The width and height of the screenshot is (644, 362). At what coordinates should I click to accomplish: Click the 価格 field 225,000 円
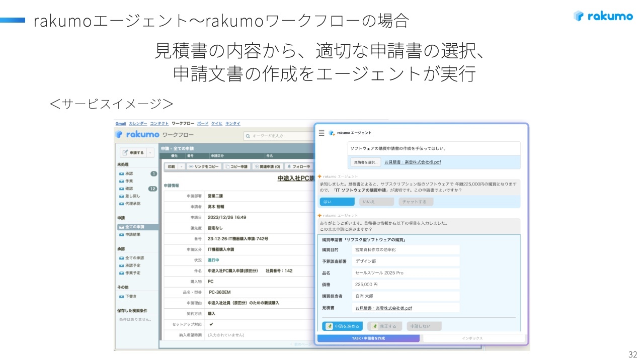[x=406, y=285]
